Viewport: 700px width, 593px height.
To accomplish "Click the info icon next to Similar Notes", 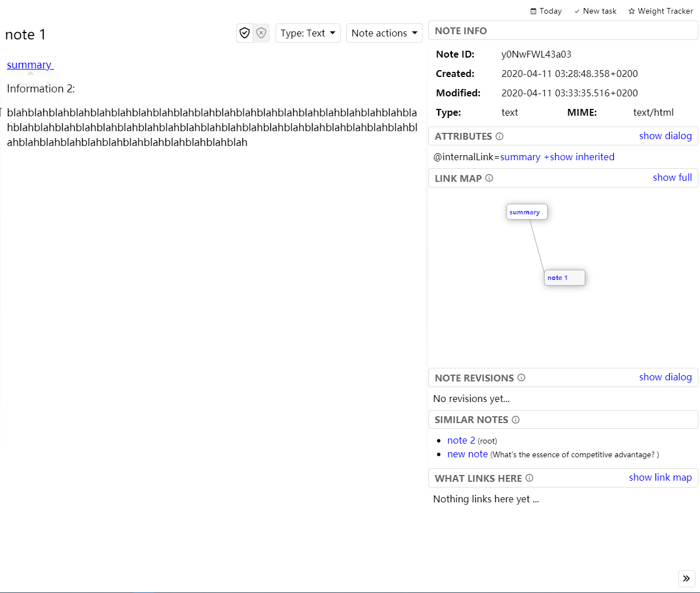I will coord(515,420).
